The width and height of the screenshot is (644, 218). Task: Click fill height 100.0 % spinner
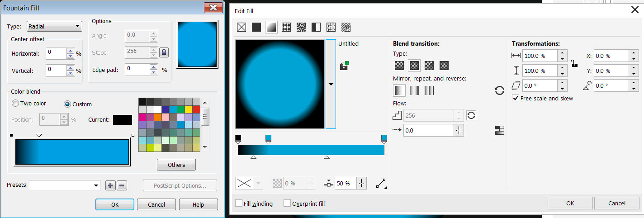pyautogui.click(x=562, y=71)
